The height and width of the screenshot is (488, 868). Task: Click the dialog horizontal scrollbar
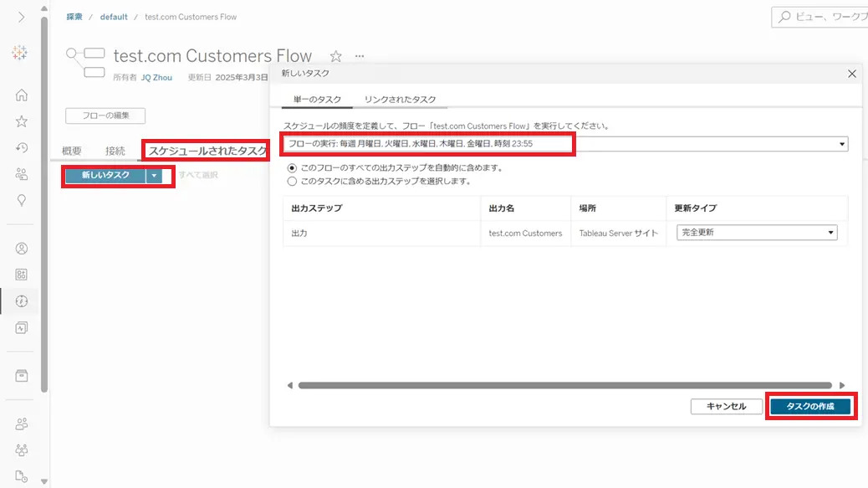click(565, 386)
